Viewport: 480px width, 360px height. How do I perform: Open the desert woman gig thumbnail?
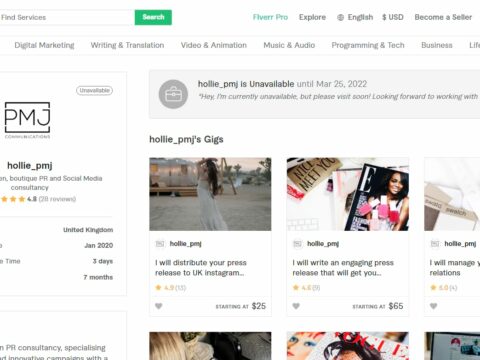tap(210, 194)
